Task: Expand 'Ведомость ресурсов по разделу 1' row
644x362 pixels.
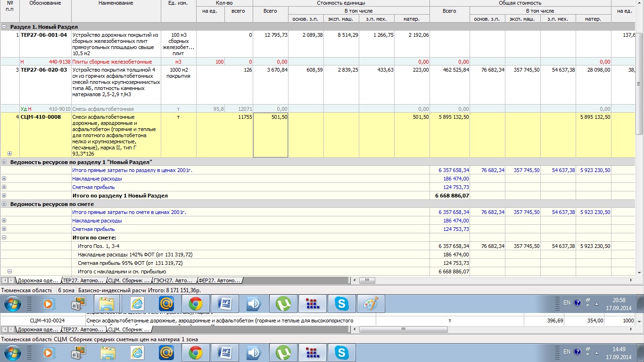Action: pos(4,162)
